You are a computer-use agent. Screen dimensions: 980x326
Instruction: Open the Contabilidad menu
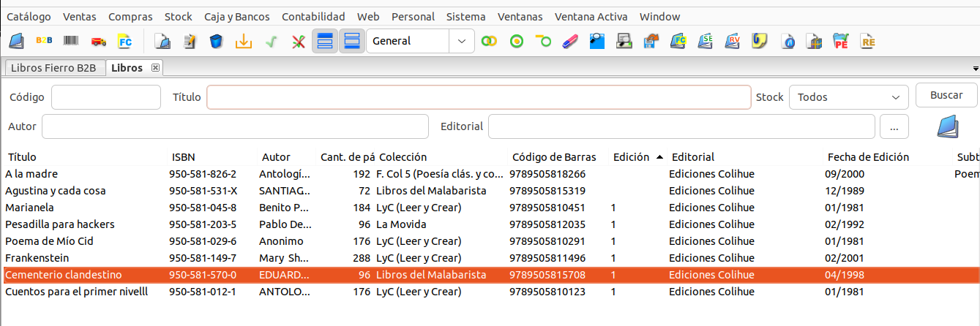click(x=313, y=16)
